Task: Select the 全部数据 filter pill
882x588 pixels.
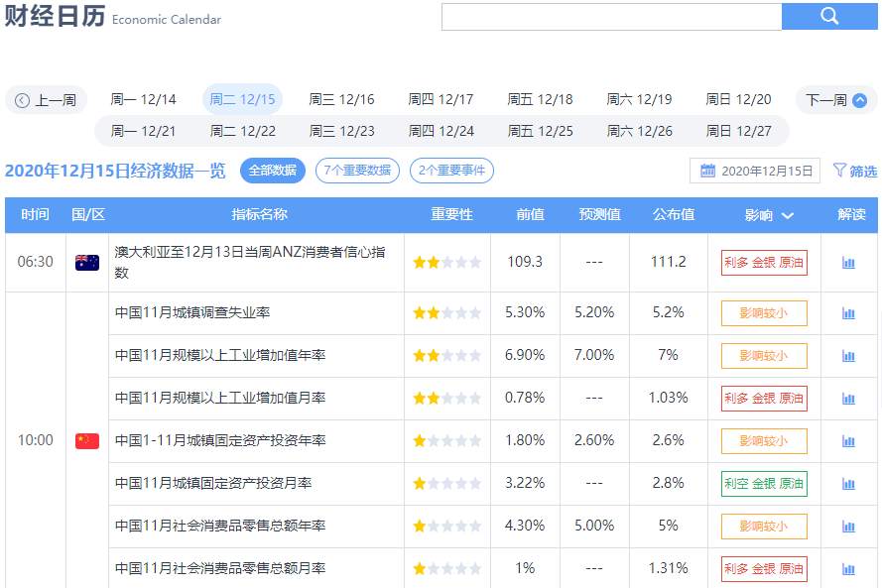Action: (272, 171)
